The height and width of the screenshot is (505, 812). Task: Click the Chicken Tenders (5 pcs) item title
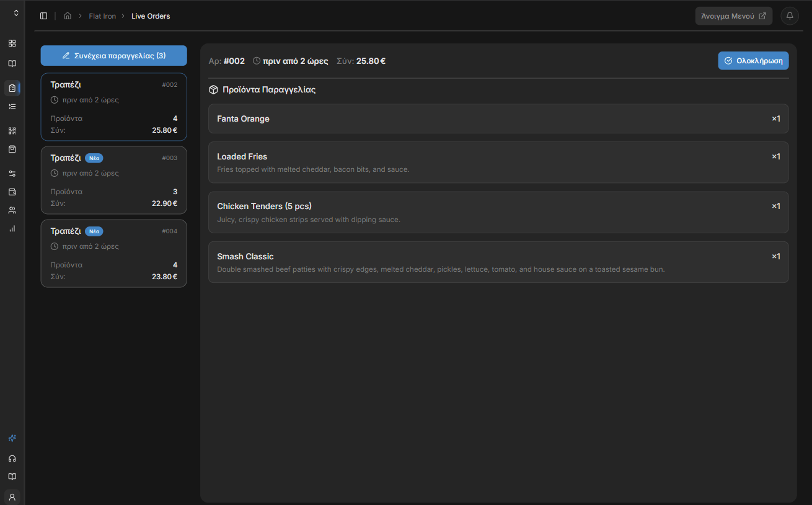[264, 206]
